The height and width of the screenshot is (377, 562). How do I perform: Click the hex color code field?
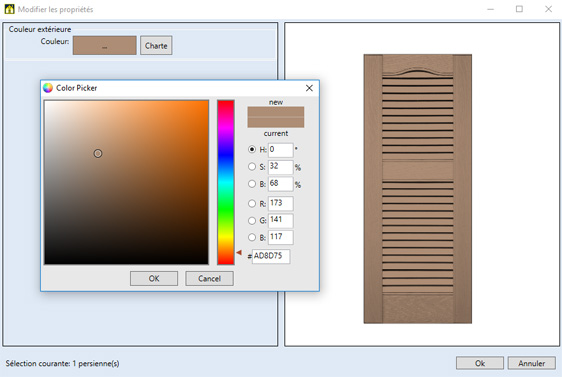pyautogui.click(x=271, y=256)
